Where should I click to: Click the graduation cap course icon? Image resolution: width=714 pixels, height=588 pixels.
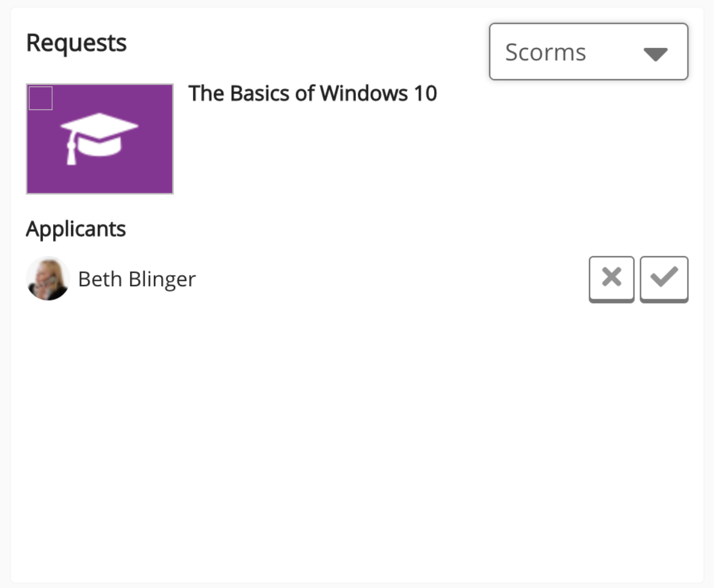[99, 137]
